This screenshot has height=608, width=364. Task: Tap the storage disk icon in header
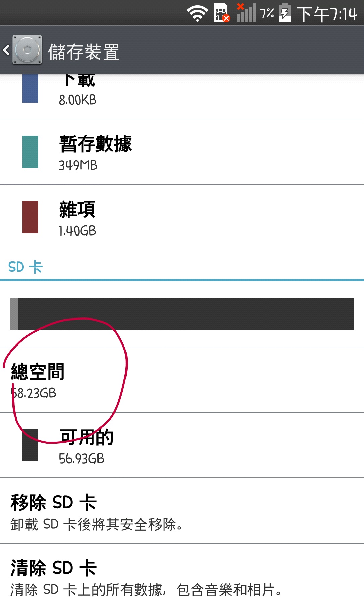(x=27, y=50)
